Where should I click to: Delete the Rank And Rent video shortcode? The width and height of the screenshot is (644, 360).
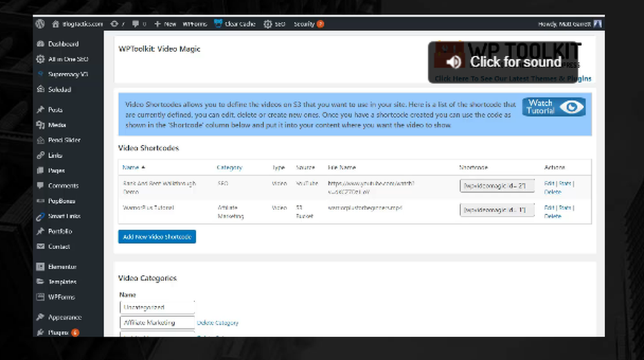553,192
